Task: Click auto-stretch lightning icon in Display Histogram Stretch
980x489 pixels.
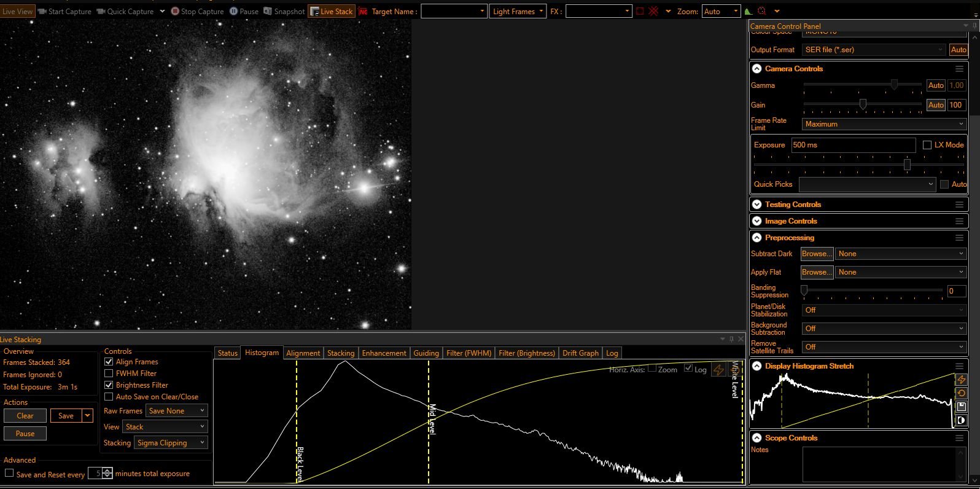Action: [962, 380]
